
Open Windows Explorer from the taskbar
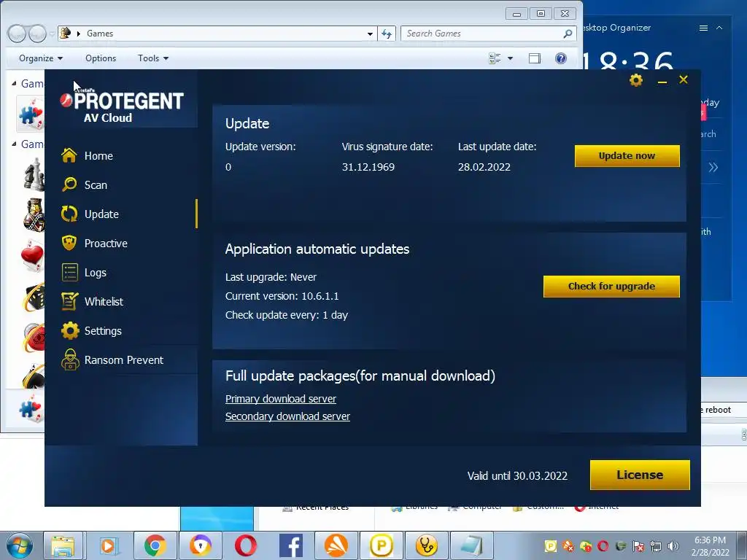click(63, 545)
